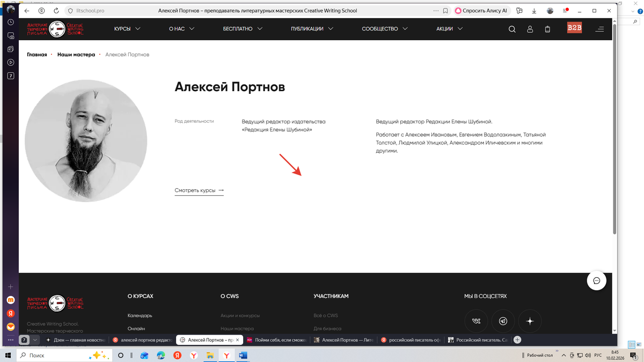Open Спросить Алису AI in the address bar

pos(481,11)
